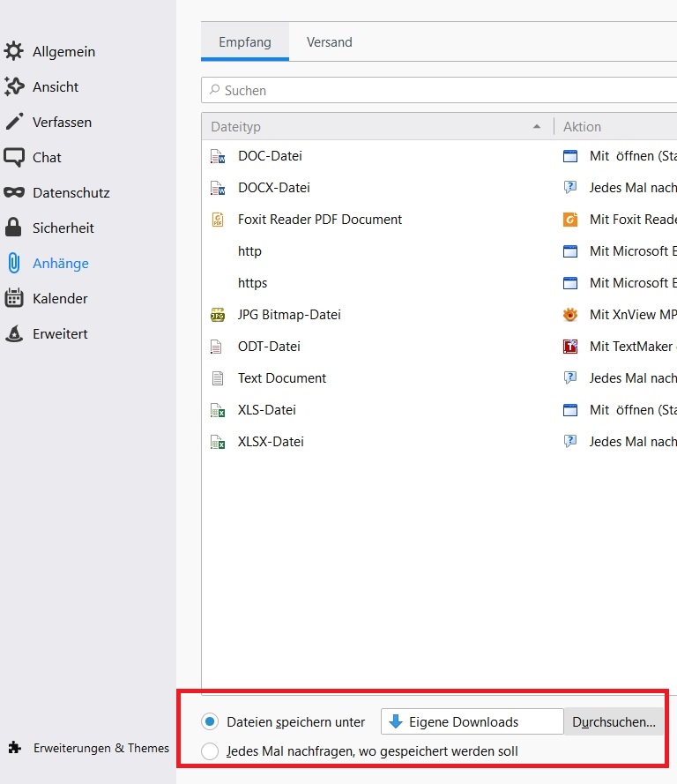Click the Verfassen pencil icon
Viewport: 677px width, 784px height.
(x=14, y=122)
